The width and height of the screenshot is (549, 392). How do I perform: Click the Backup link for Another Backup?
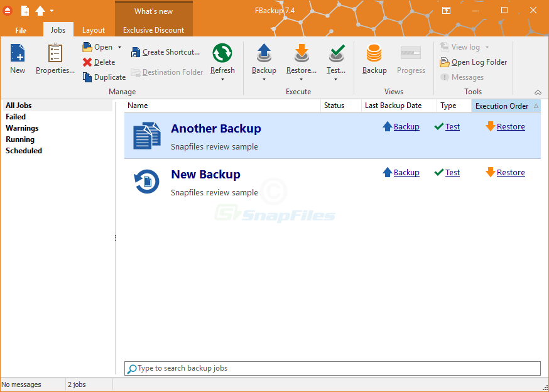click(x=406, y=127)
